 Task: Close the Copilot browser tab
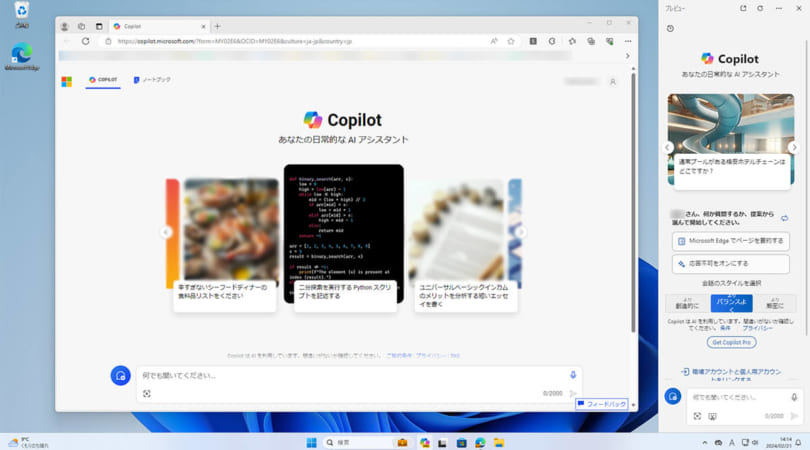tap(203, 26)
